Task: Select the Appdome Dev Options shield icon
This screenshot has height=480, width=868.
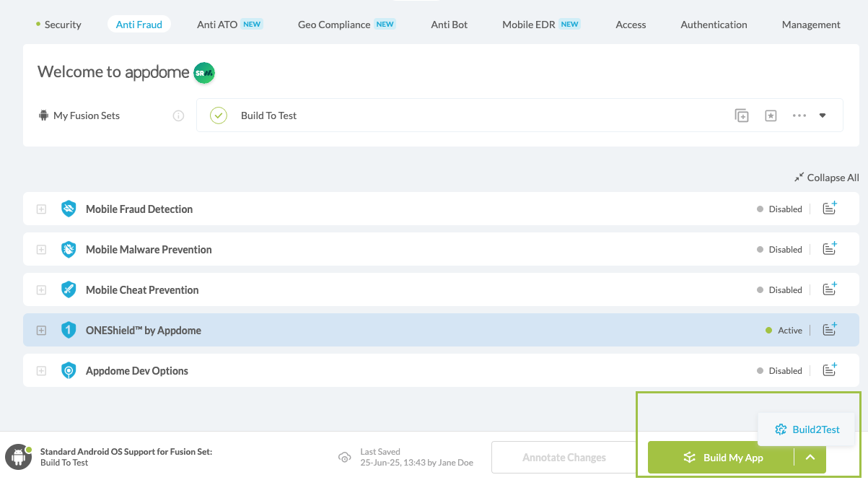Action: (x=68, y=370)
